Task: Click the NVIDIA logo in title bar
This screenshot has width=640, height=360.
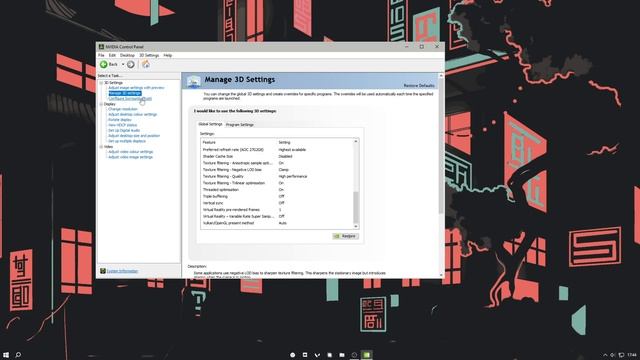Action: coord(101,47)
